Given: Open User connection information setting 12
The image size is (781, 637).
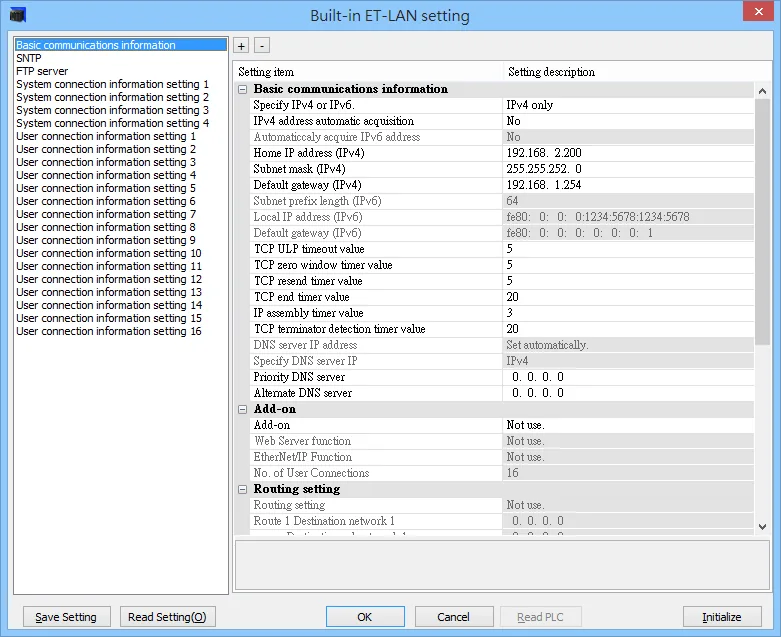Looking at the screenshot, I should [109, 279].
